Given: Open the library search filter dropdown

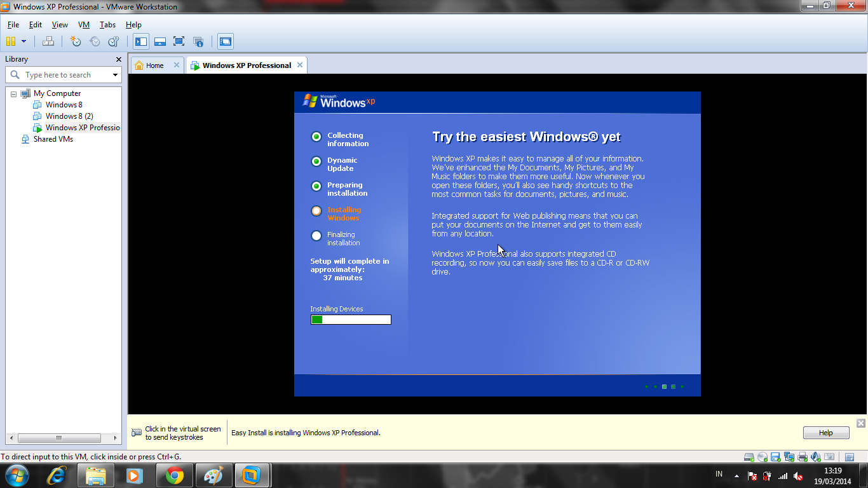Looking at the screenshot, I should pos(115,75).
